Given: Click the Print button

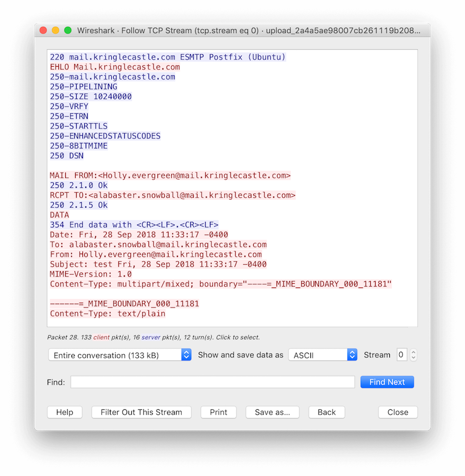Looking at the screenshot, I should point(218,412).
